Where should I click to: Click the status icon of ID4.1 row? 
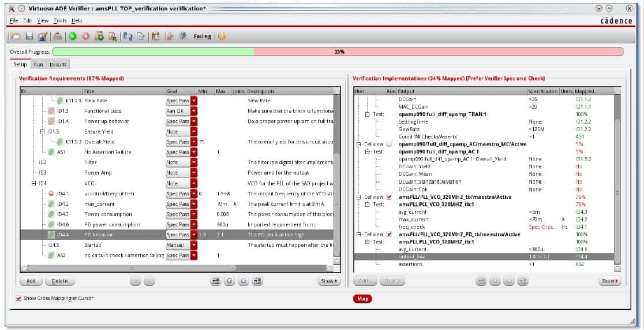[51, 194]
